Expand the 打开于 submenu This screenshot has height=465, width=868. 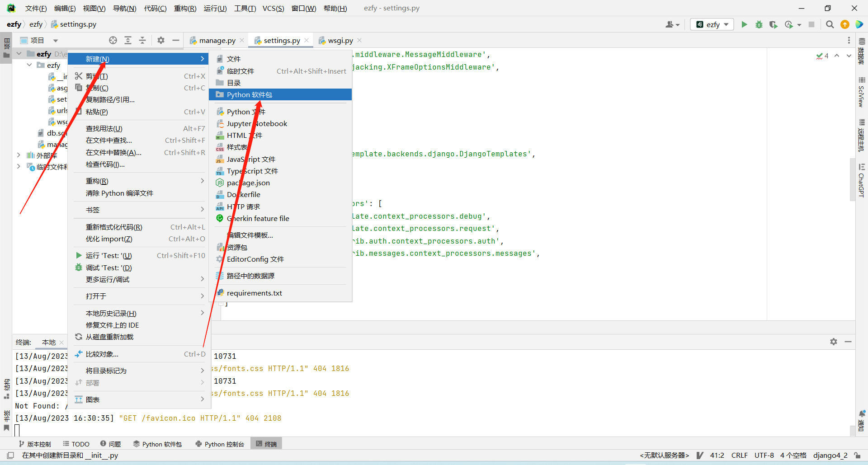click(139, 296)
